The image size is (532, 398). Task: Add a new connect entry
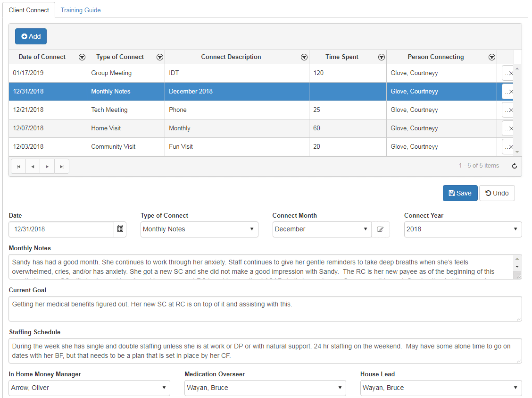[30, 36]
